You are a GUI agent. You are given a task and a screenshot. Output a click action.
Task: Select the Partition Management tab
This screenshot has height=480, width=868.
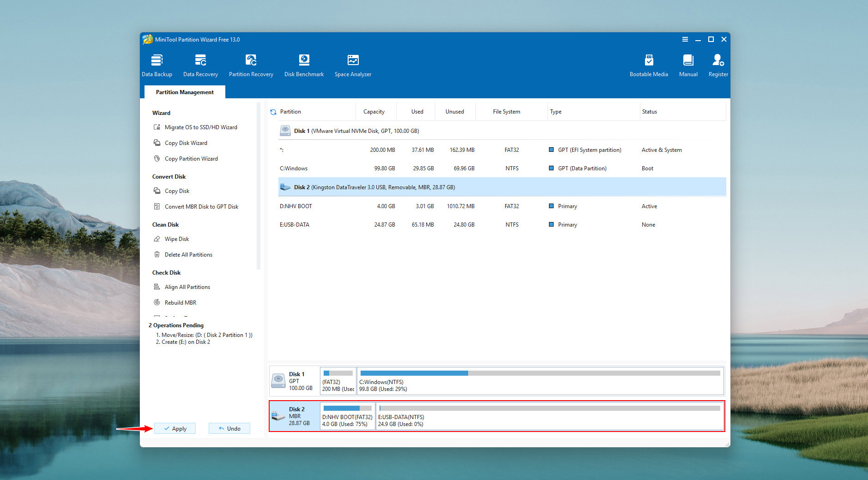185,92
